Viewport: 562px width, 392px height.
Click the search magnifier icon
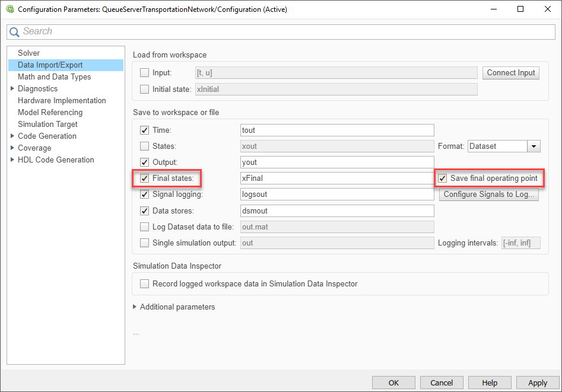[14, 32]
